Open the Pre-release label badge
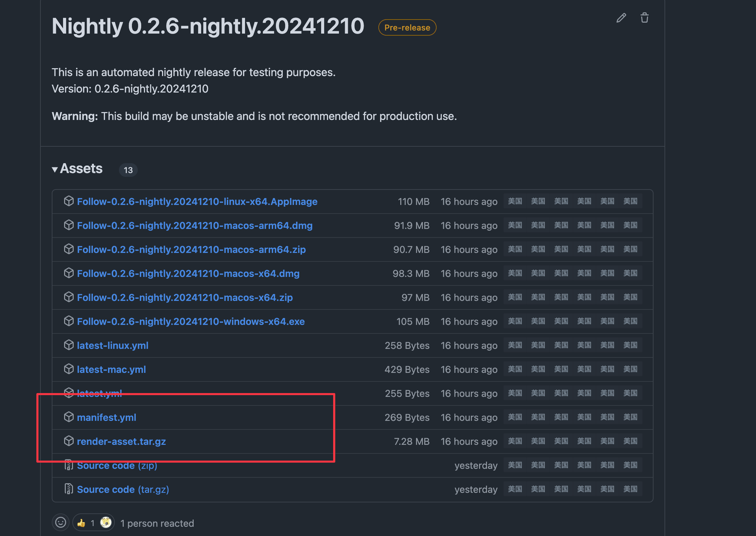 407,27
